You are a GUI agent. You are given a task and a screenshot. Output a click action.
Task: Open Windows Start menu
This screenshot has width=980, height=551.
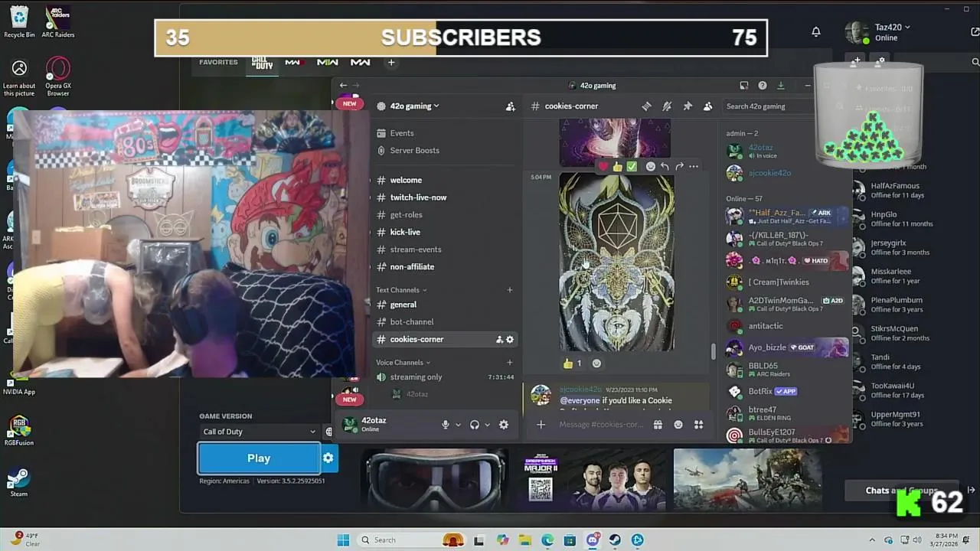[x=343, y=540]
